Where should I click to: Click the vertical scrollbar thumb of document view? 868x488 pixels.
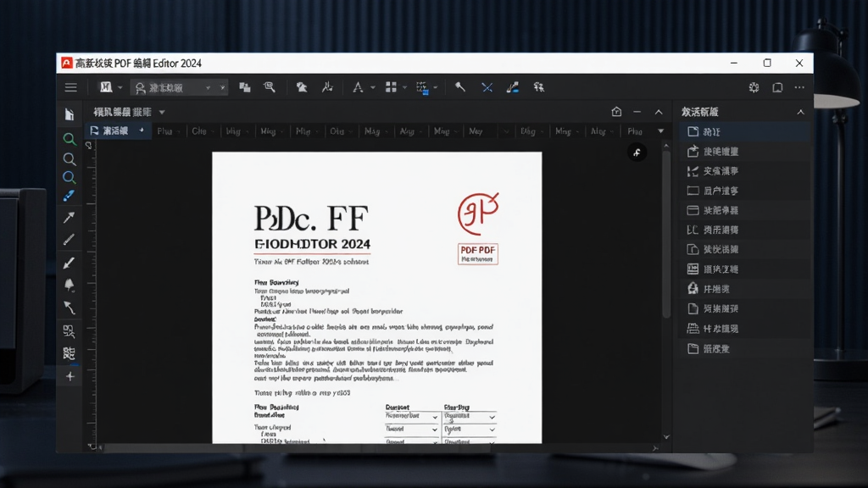click(666, 233)
